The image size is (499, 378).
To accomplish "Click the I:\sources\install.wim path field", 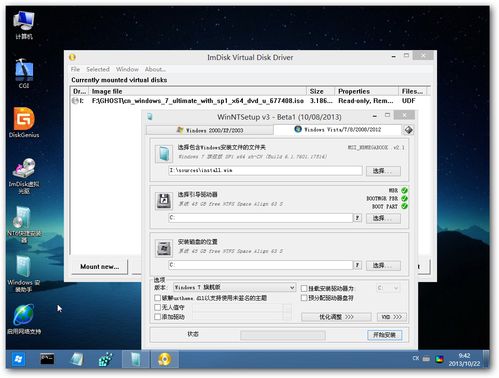I will click(x=265, y=170).
